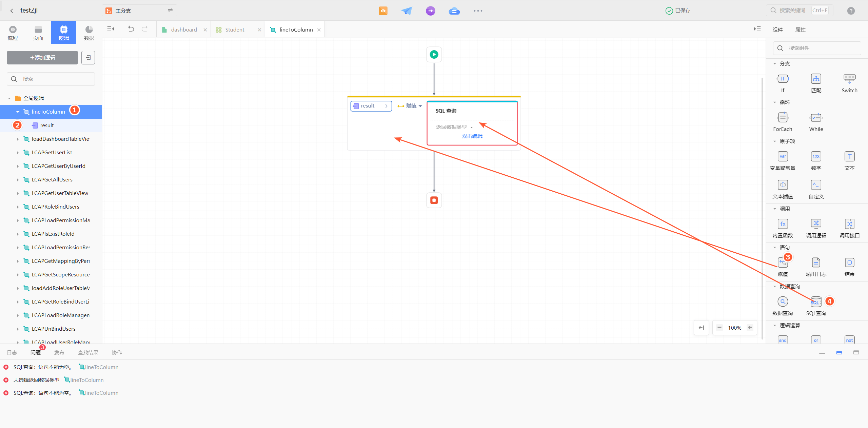Click the go back arrow beside testZjl

(12, 11)
